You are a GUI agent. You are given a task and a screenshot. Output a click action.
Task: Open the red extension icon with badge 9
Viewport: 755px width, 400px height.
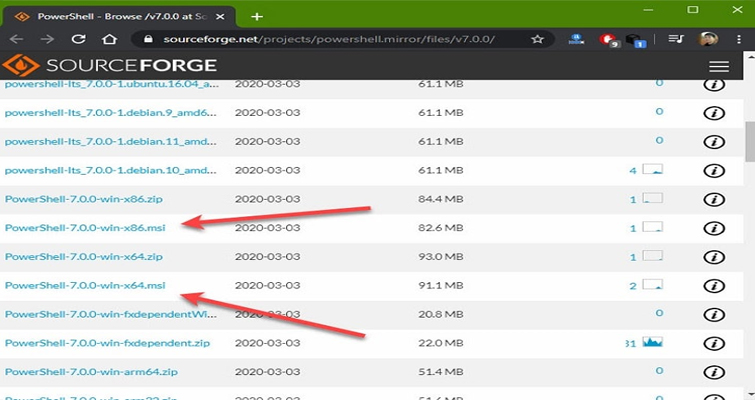click(609, 40)
